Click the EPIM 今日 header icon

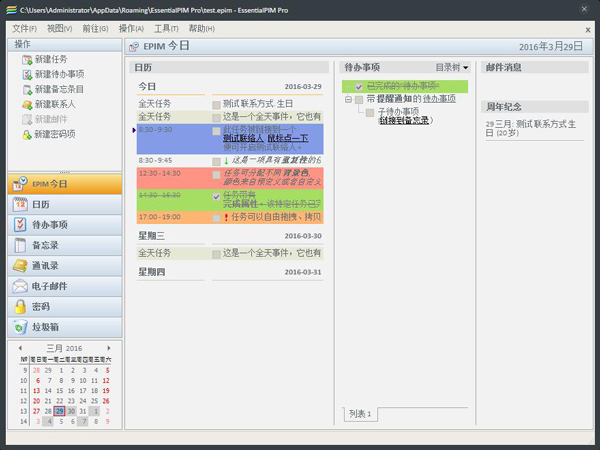click(x=134, y=47)
